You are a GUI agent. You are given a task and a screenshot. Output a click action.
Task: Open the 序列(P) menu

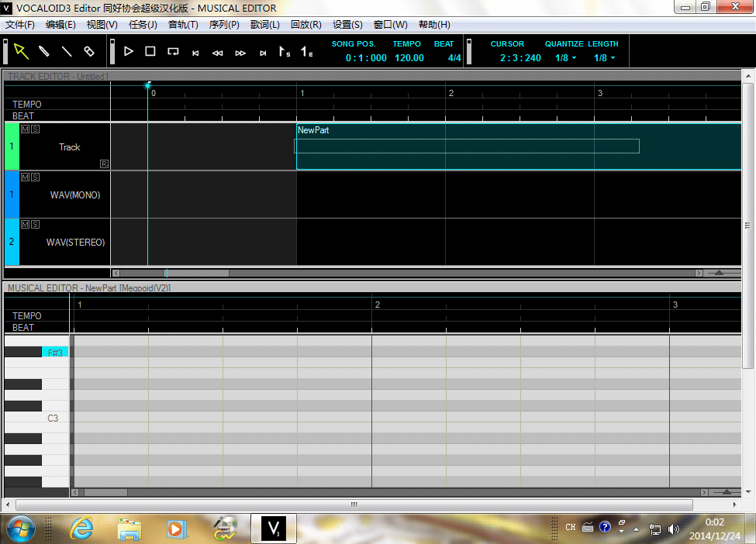tap(224, 25)
